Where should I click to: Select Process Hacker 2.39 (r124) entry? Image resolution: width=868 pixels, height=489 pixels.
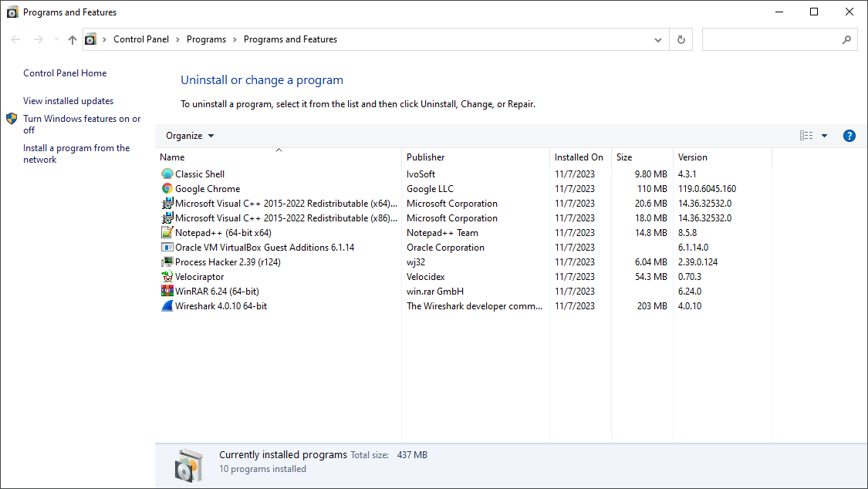[x=228, y=261]
